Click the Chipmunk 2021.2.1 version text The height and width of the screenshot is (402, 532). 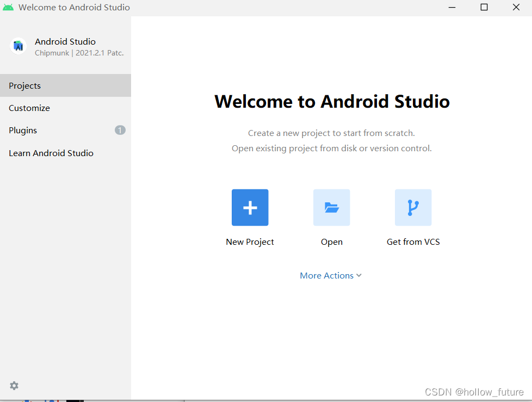point(79,53)
